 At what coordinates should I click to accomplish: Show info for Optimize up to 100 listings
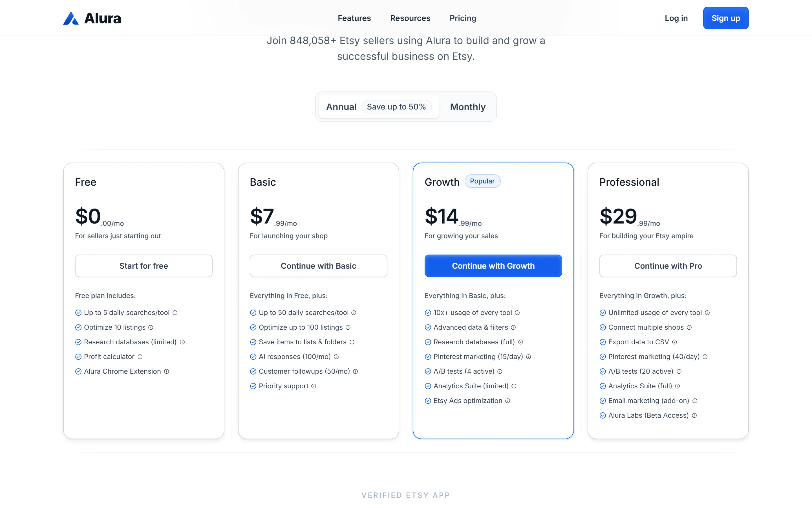pos(348,328)
